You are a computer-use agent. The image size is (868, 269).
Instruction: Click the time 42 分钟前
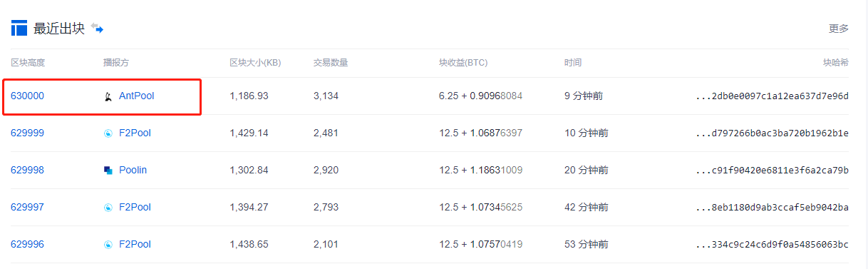[587, 207]
